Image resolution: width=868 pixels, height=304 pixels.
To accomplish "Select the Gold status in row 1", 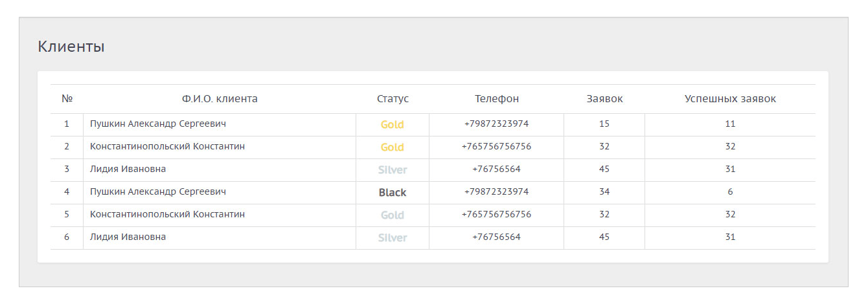I will [x=392, y=124].
